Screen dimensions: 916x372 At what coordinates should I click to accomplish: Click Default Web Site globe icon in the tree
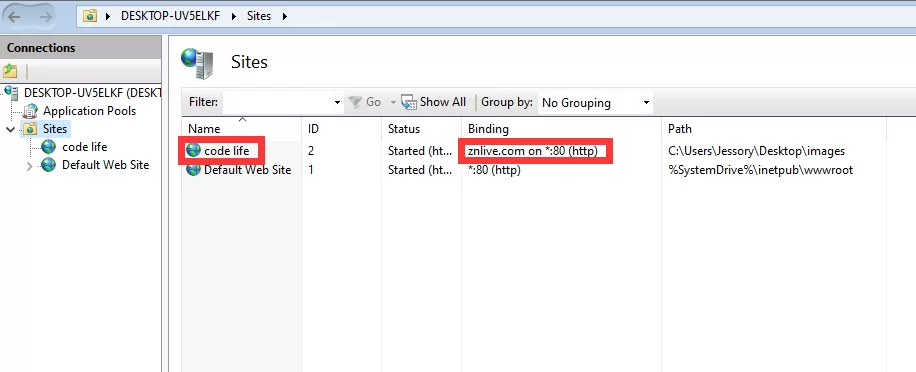(48, 166)
